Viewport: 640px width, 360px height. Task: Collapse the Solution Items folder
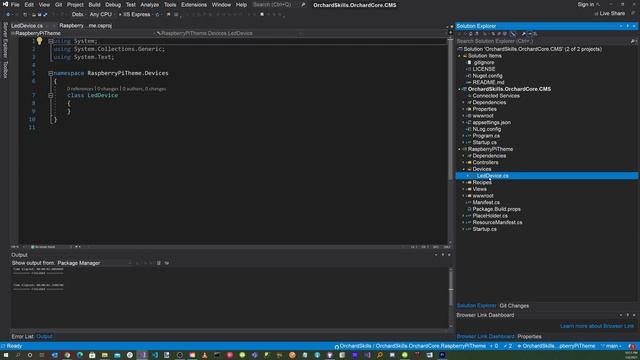(x=459, y=56)
